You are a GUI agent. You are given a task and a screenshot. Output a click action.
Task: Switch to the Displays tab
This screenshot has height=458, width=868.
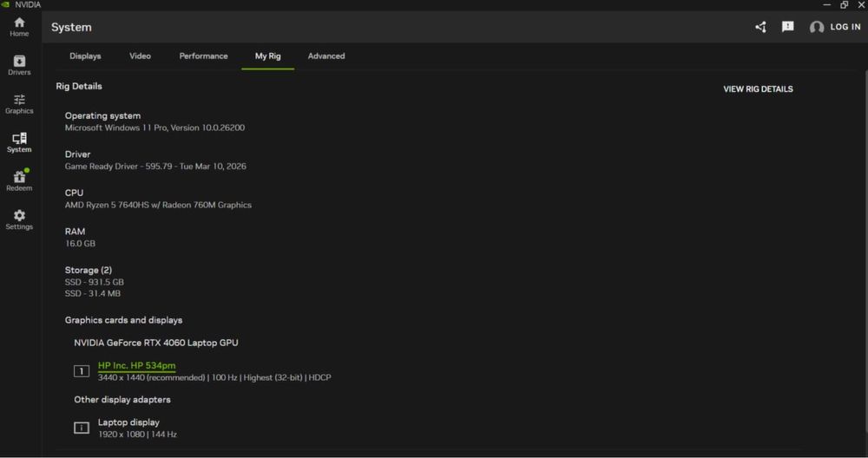pos(85,56)
